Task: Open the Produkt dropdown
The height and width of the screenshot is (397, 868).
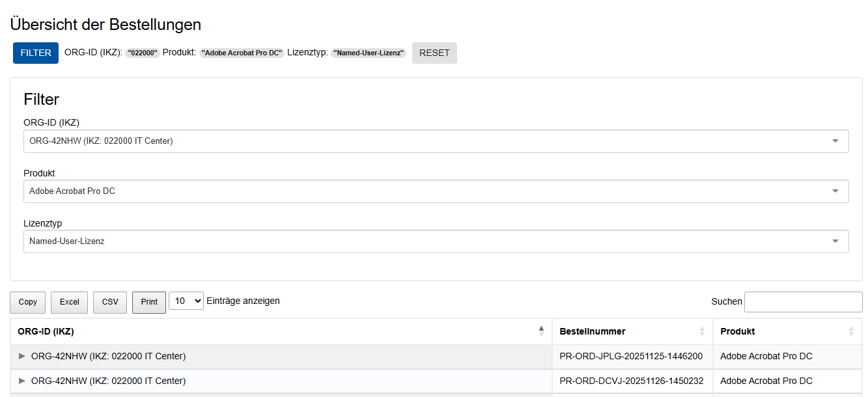Action: (x=436, y=191)
